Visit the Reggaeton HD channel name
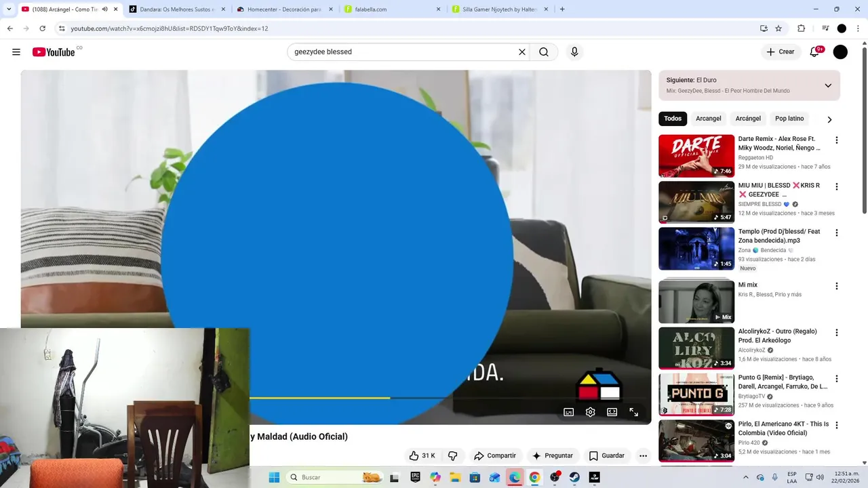Viewport: 868px width, 488px height. (x=755, y=157)
